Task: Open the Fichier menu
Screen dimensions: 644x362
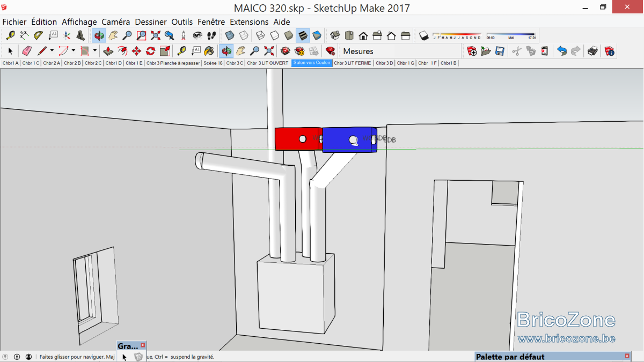Action: pyautogui.click(x=14, y=22)
